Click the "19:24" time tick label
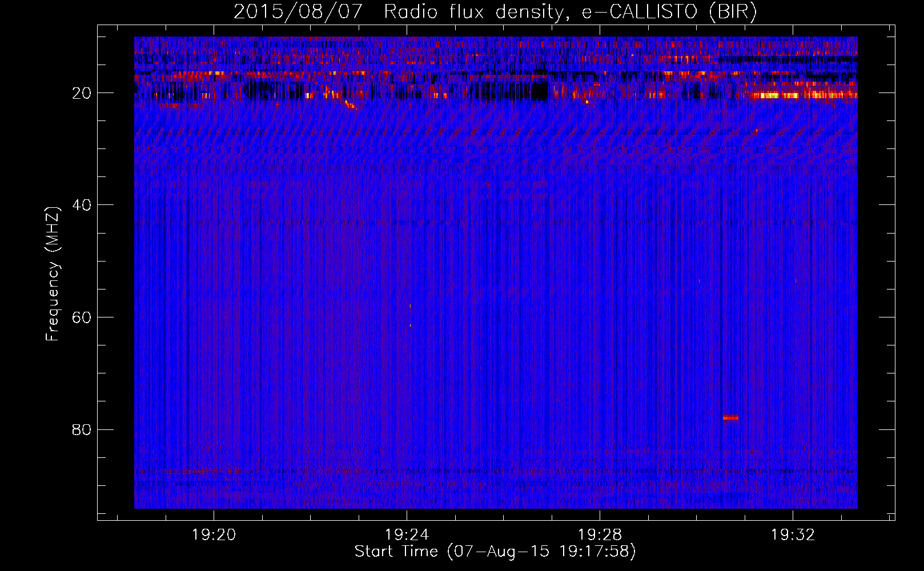The height and width of the screenshot is (571, 924). (407, 535)
